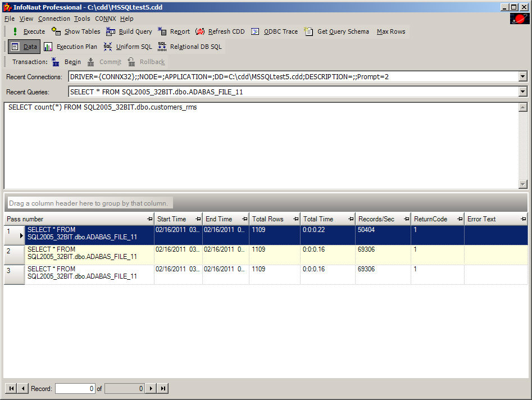
Task: Launch the Build Query tool
Action: (129, 32)
